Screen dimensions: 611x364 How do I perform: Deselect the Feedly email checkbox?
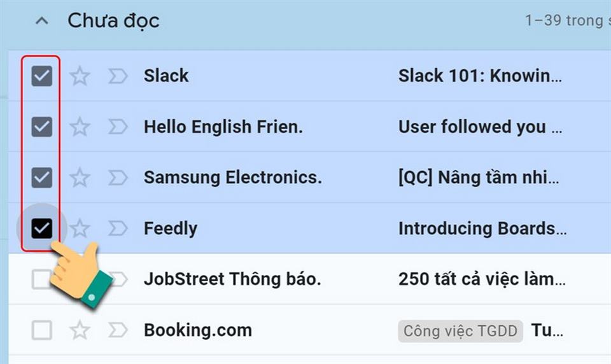click(x=42, y=228)
